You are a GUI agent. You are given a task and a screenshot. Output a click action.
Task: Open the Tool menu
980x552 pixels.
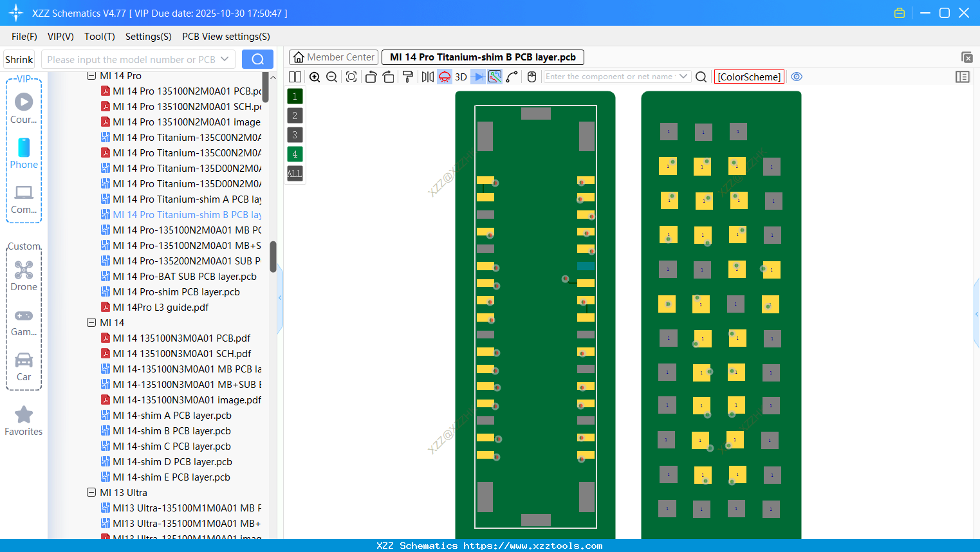coord(99,37)
